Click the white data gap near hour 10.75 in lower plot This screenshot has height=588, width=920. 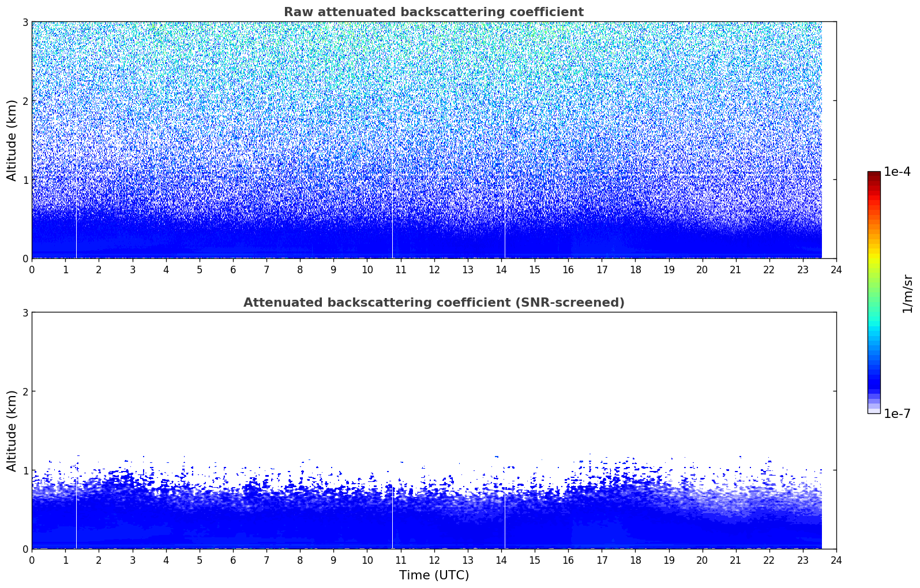coord(392,516)
